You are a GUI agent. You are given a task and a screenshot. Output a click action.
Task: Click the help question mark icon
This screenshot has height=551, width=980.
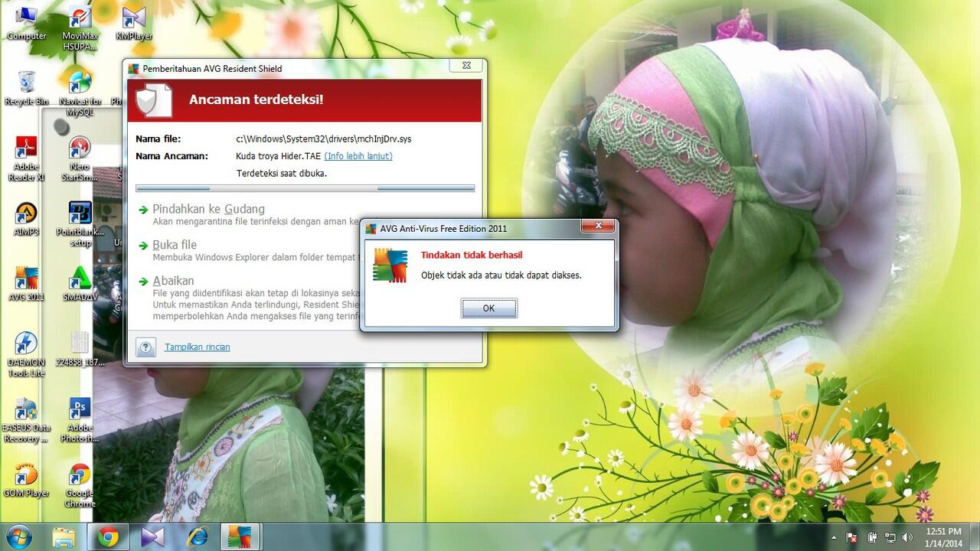[x=145, y=347]
